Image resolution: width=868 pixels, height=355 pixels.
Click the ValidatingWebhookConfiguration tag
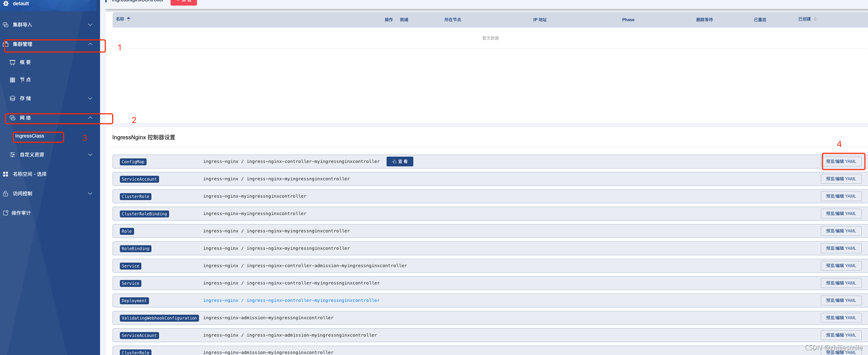pyautogui.click(x=159, y=318)
